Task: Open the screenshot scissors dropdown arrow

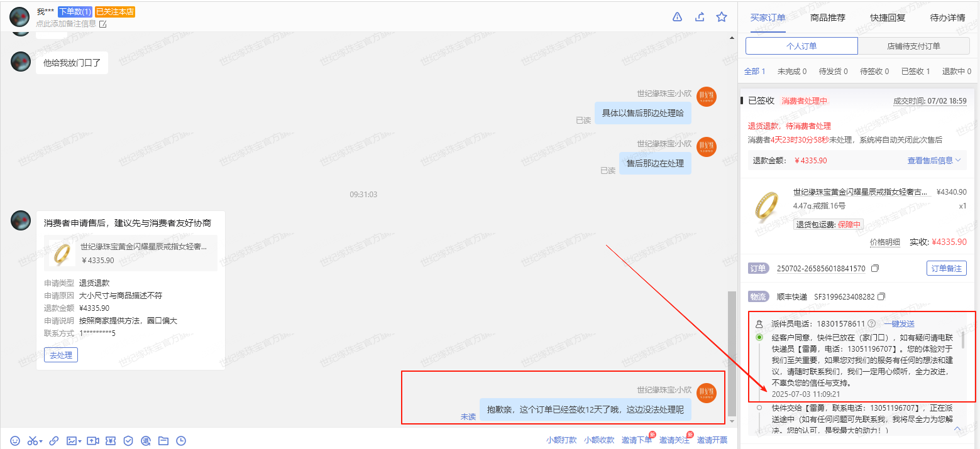Action: click(x=41, y=441)
